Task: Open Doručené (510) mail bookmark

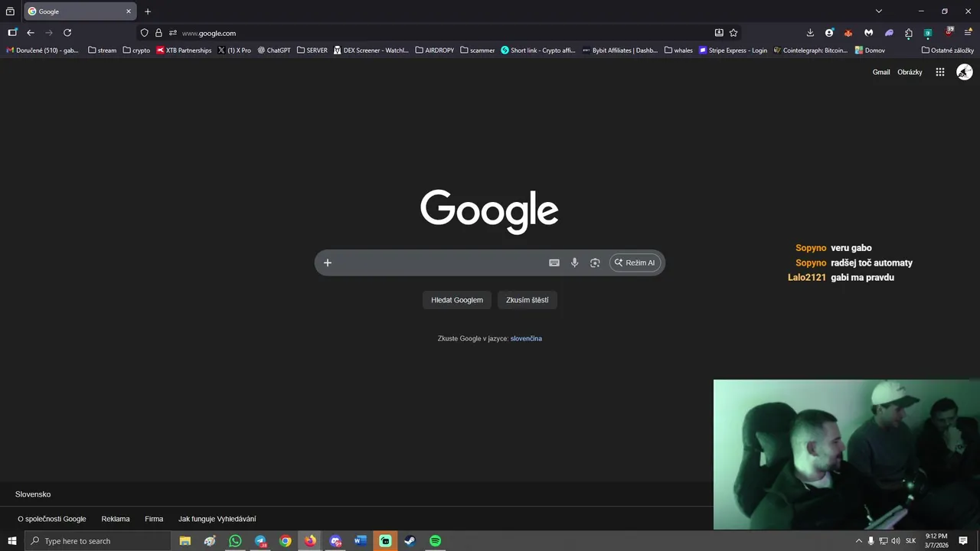Action: pyautogui.click(x=42, y=51)
